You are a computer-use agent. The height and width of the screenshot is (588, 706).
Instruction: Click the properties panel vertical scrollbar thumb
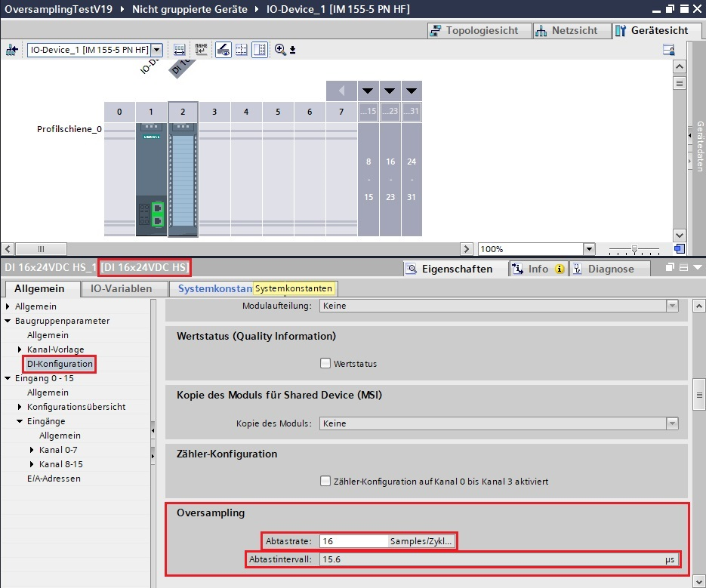pos(698,395)
